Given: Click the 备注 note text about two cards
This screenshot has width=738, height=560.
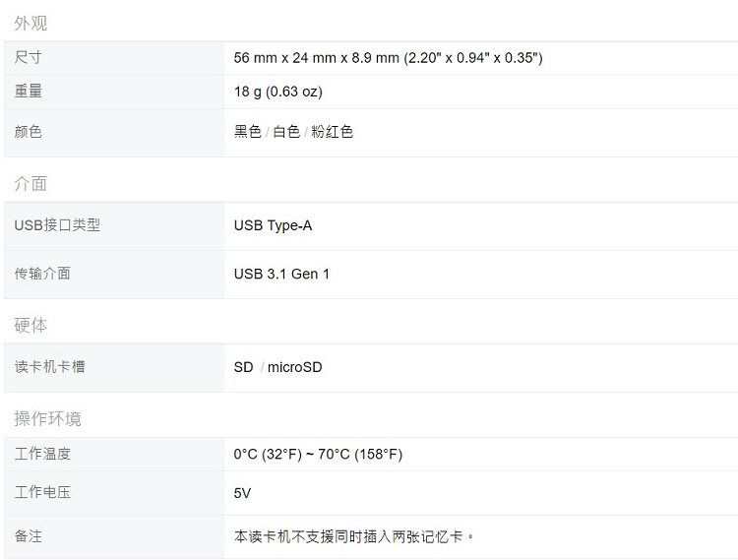Looking at the screenshot, I should [354, 536].
